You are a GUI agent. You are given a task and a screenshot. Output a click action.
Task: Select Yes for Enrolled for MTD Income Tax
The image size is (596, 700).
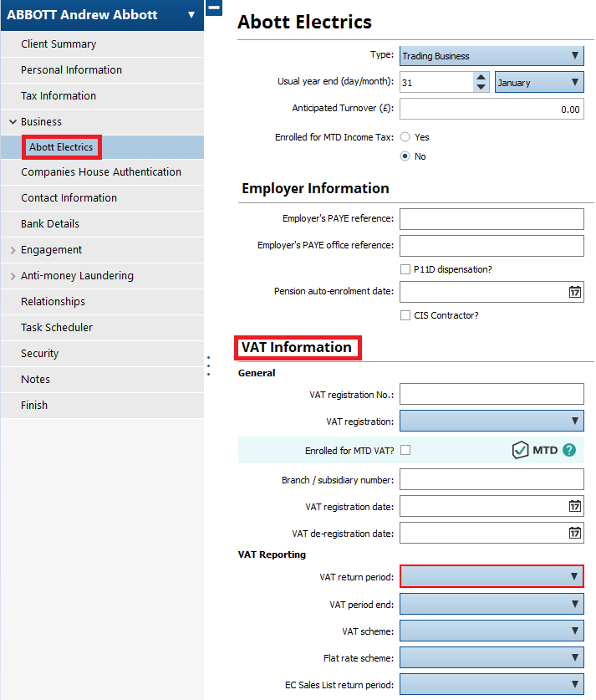[405, 137]
